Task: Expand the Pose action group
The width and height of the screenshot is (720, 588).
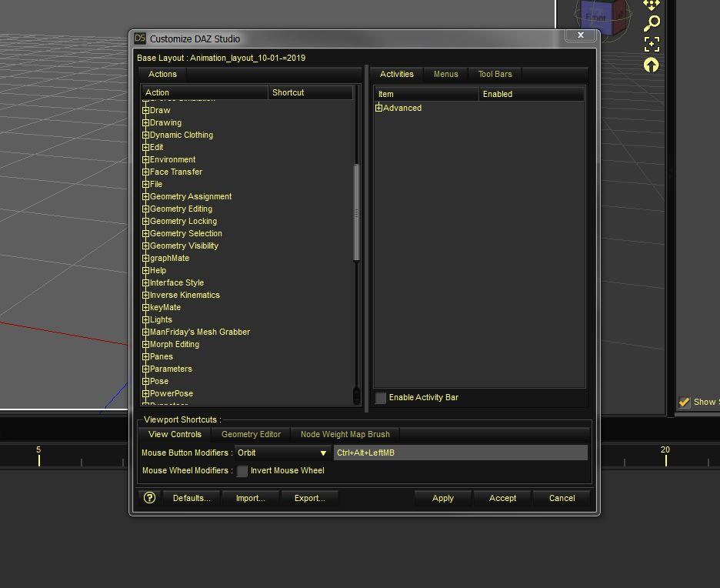Action: 145,381
